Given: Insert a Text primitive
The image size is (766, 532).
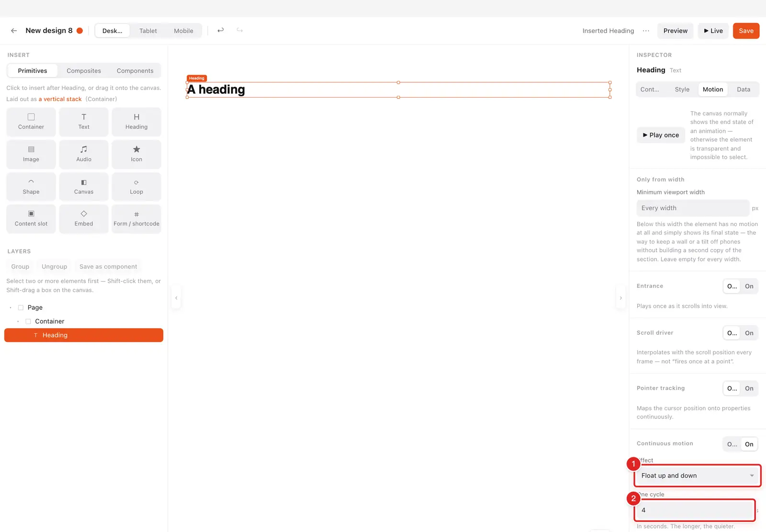Looking at the screenshot, I should pos(84,122).
